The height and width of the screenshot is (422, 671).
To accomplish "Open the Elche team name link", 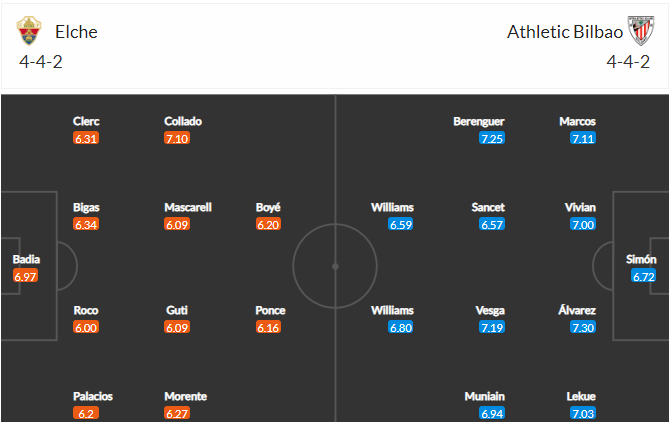I will [76, 32].
